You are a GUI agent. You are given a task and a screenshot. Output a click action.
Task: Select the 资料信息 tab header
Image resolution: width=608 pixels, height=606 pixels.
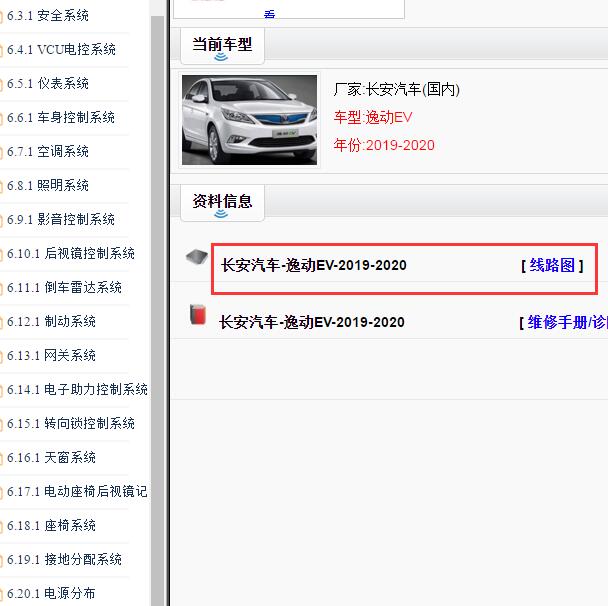point(222,203)
